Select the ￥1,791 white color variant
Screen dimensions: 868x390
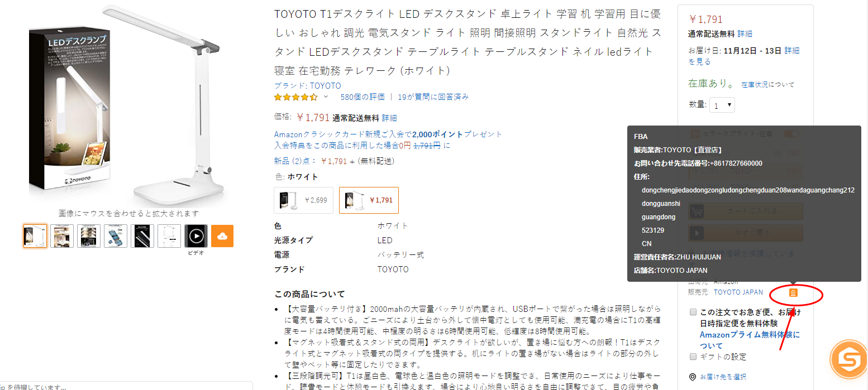click(369, 200)
